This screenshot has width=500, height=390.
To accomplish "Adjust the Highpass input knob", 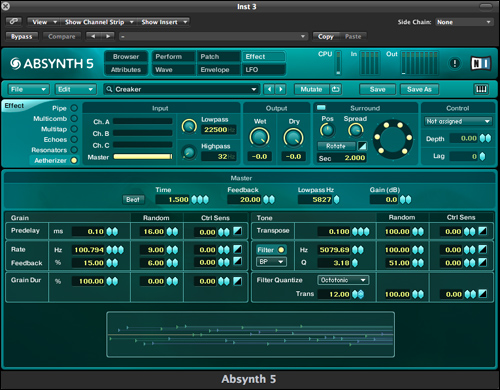I will 189,153.
